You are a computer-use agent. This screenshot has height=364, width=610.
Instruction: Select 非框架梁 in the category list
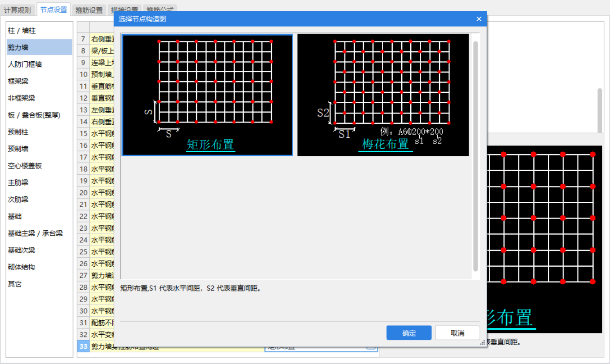coord(39,98)
